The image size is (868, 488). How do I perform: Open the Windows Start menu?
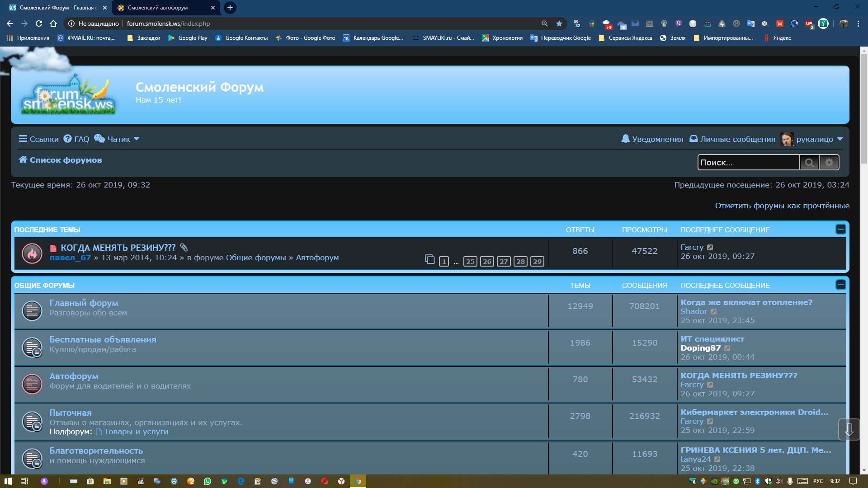click(x=8, y=481)
